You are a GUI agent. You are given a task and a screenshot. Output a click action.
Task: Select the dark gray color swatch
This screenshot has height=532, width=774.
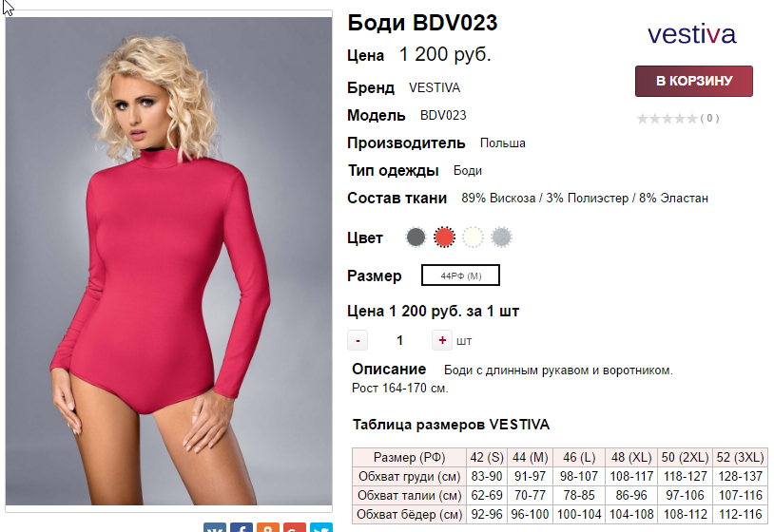tap(416, 237)
